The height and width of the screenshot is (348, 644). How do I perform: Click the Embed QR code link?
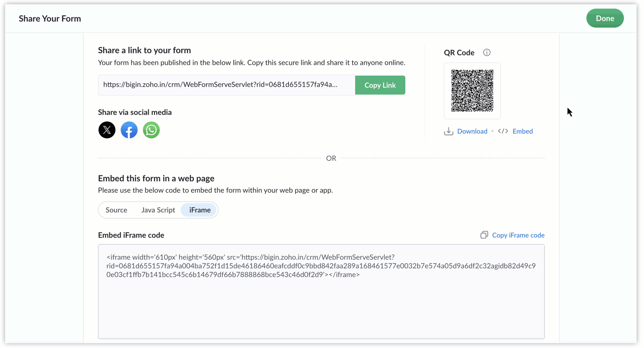pyautogui.click(x=522, y=131)
